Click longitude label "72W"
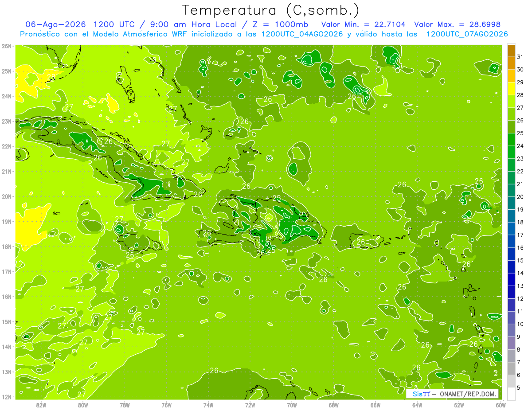Image resolution: width=532 pixels, height=411 pixels. tap(250, 404)
